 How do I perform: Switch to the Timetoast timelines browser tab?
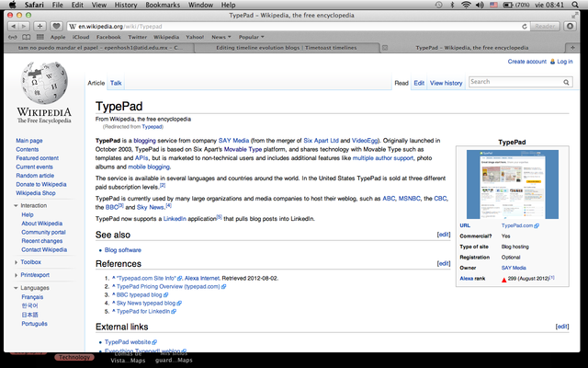tap(286, 48)
